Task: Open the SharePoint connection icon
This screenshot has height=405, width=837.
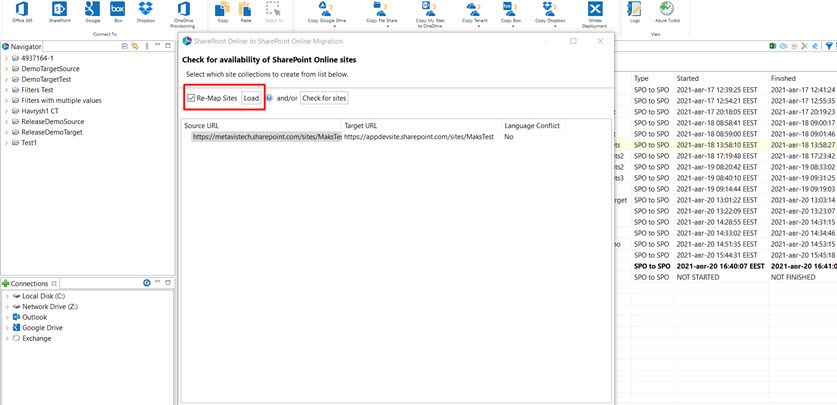Action: (59, 12)
